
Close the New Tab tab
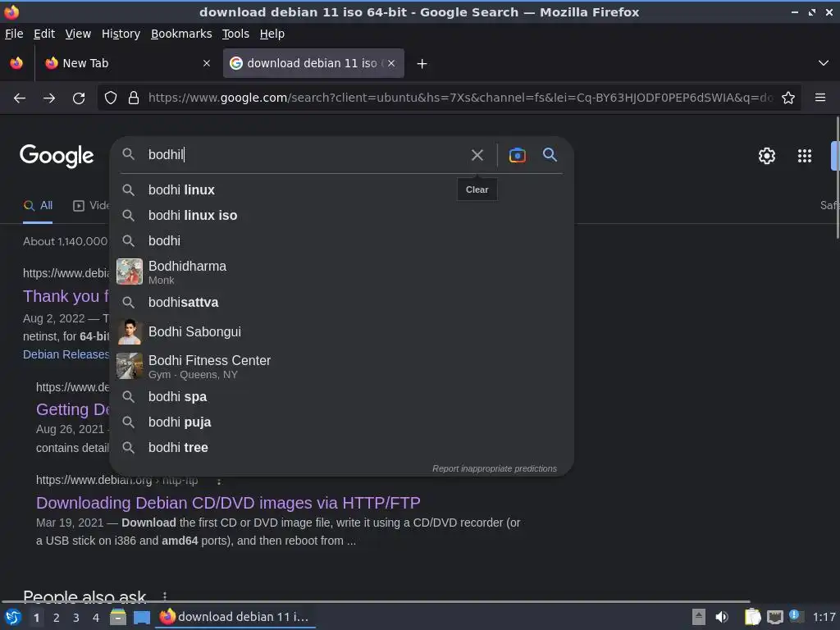(206, 63)
